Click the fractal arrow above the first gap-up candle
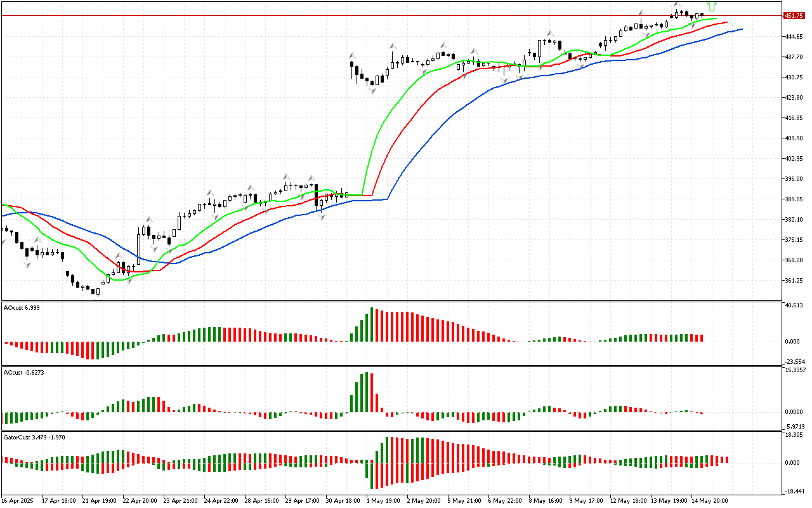Viewport: 812px width, 508px height. 351,56
